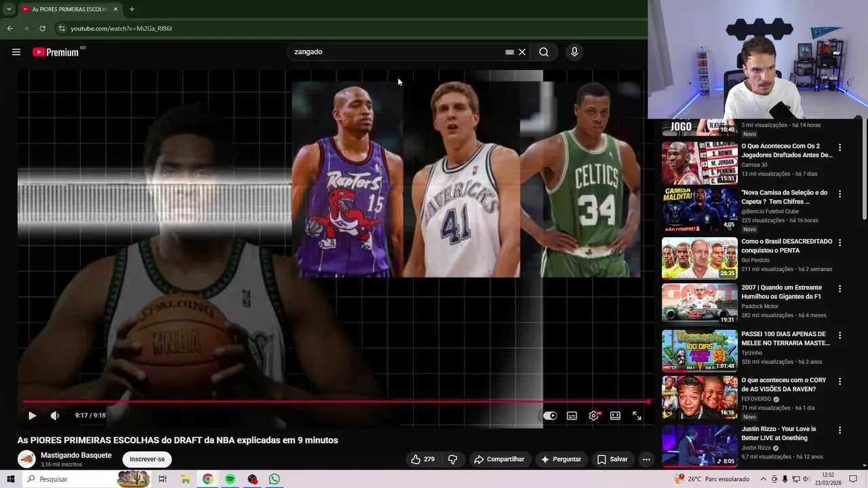
Task: Open the on-screen keyboard icon in search
Action: 509,52
